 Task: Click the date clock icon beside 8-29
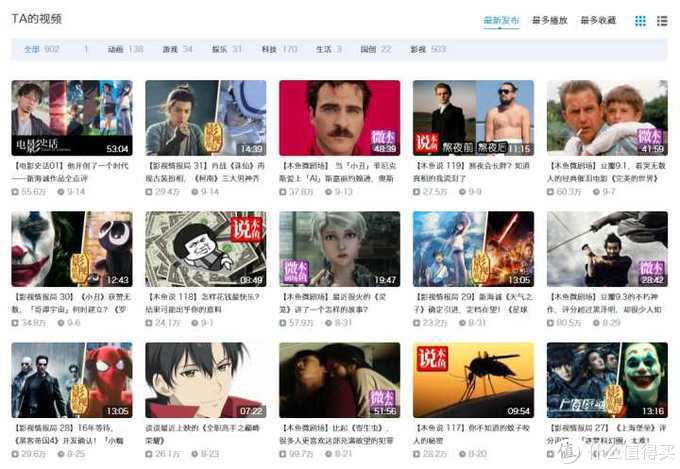(596, 323)
